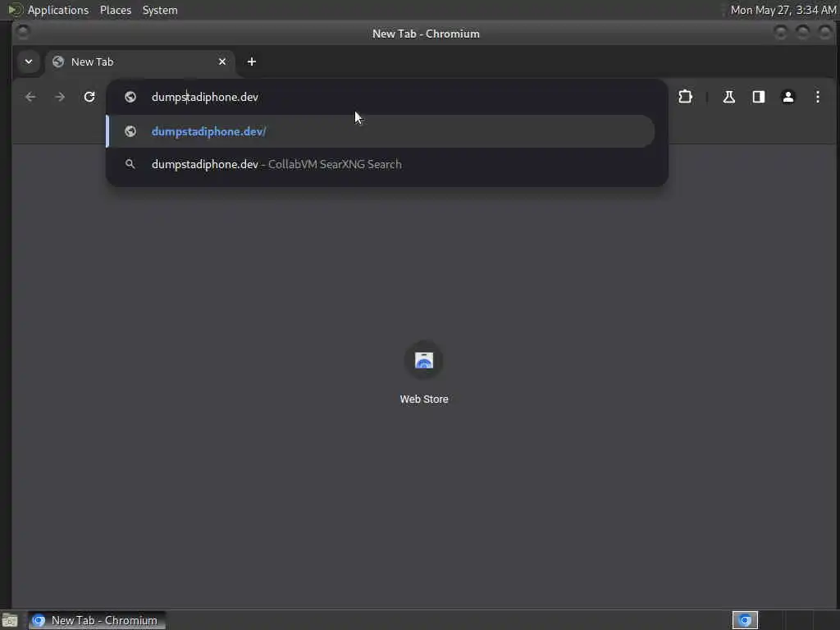Open Chrome Labs flask icon
The height and width of the screenshot is (630, 840).
(728, 97)
